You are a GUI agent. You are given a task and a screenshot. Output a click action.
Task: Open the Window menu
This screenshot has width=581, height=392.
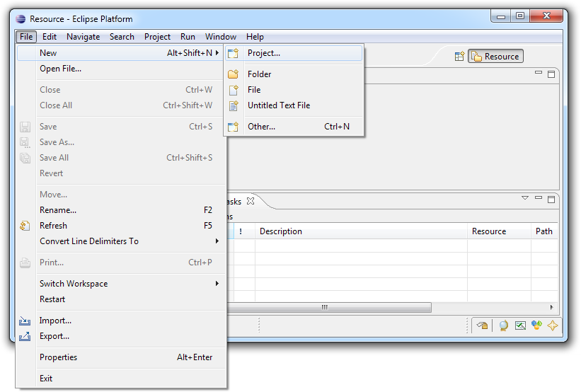221,37
